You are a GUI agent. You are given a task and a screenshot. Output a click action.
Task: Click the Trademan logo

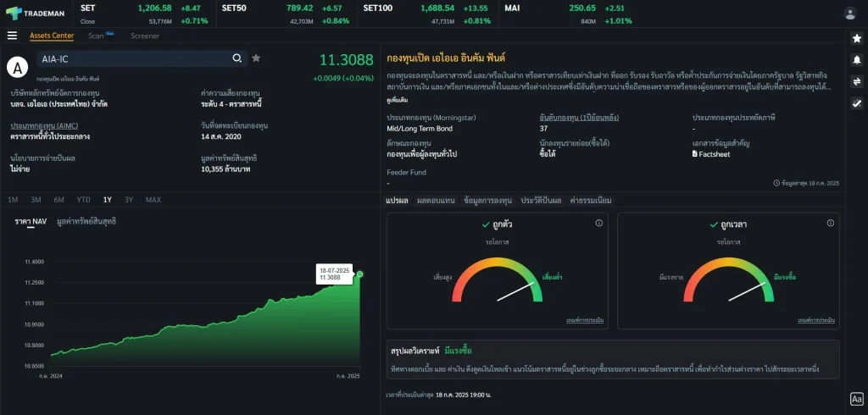(x=35, y=14)
